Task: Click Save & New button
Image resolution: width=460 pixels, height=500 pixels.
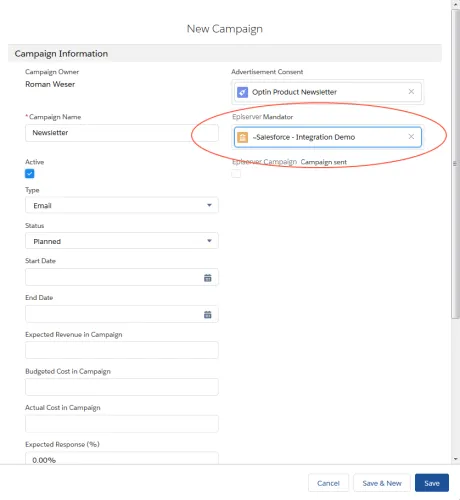Action: [x=382, y=483]
